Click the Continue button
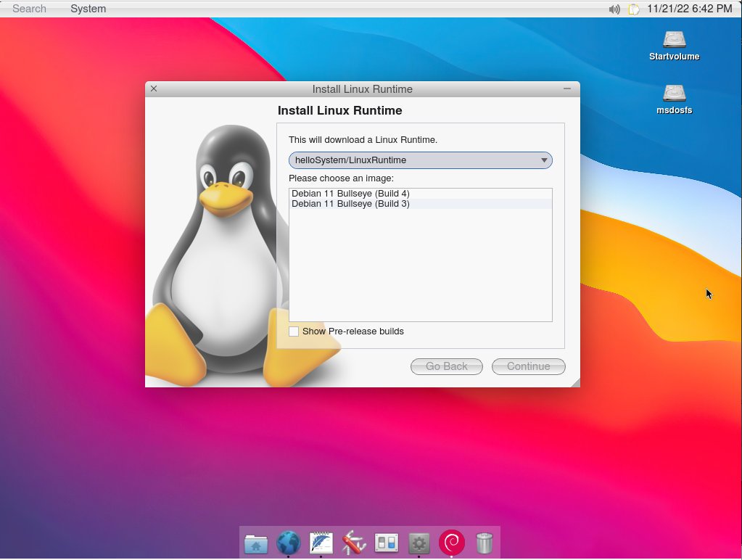The image size is (742, 560). (528, 366)
